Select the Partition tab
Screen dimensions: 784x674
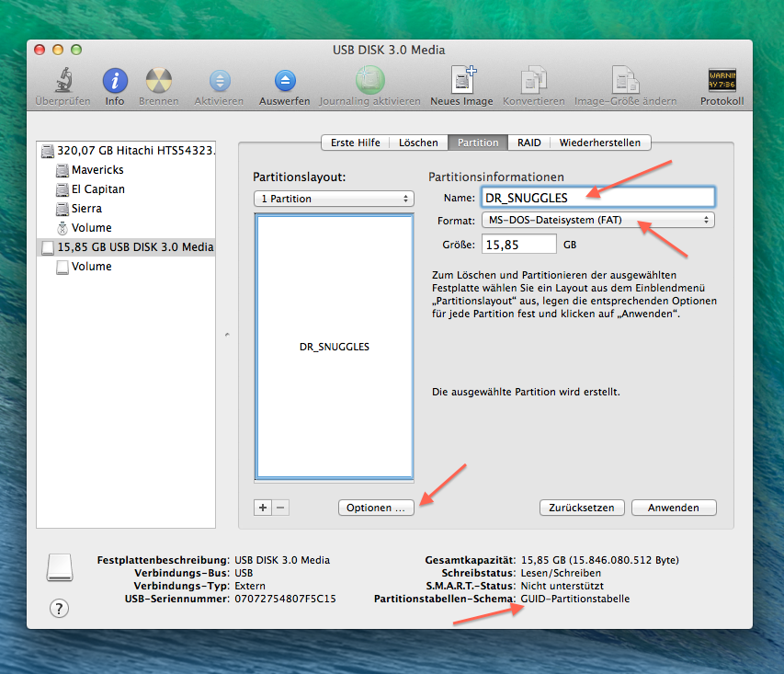478,143
